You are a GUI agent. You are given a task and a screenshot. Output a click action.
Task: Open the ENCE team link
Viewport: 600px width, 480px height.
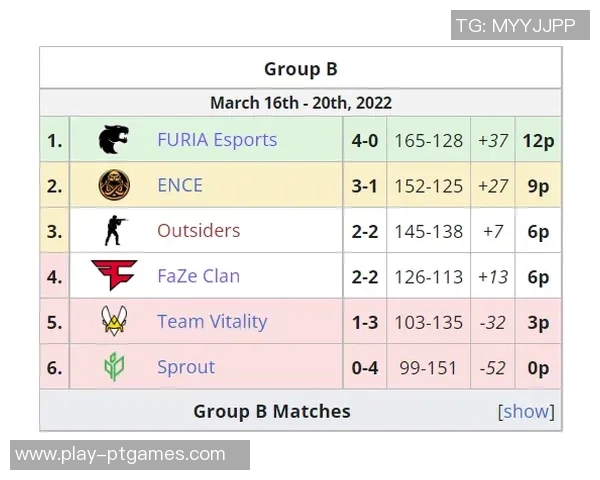180,185
